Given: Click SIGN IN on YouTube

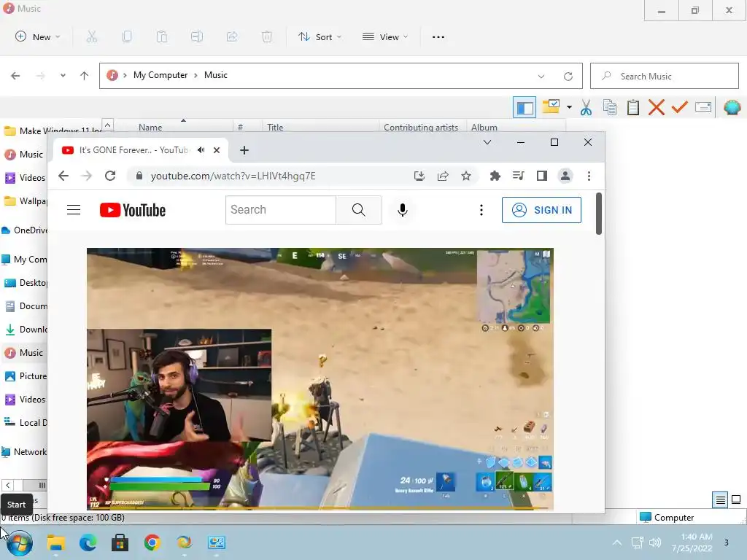Looking at the screenshot, I should (x=541, y=210).
